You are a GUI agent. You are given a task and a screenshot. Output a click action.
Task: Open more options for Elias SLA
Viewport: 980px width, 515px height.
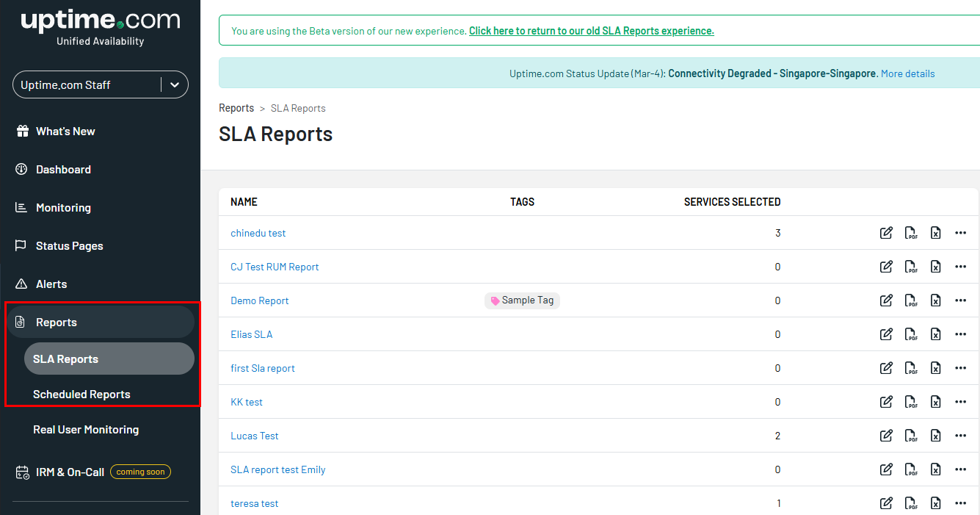(x=961, y=334)
